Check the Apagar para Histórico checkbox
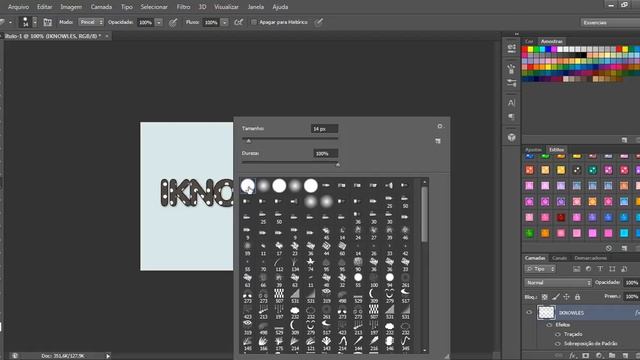The width and height of the screenshot is (640, 360). click(253, 22)
